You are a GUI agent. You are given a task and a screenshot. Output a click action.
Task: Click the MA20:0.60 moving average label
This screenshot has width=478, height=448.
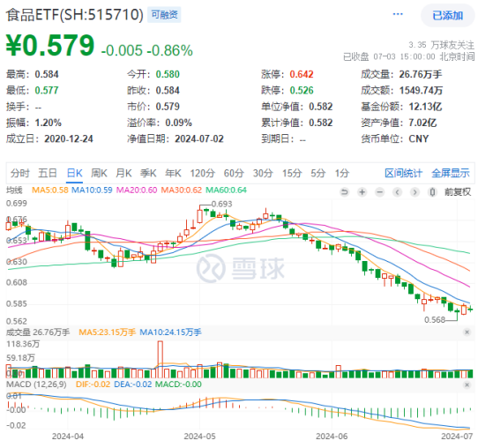[137, 190]
